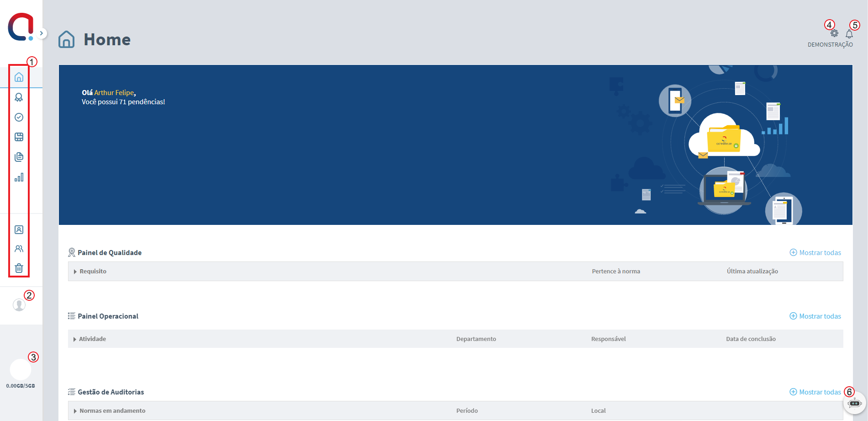Expand the Normas em andamento triangle
Screen dimensions: 868x421
tap(75, 411)
